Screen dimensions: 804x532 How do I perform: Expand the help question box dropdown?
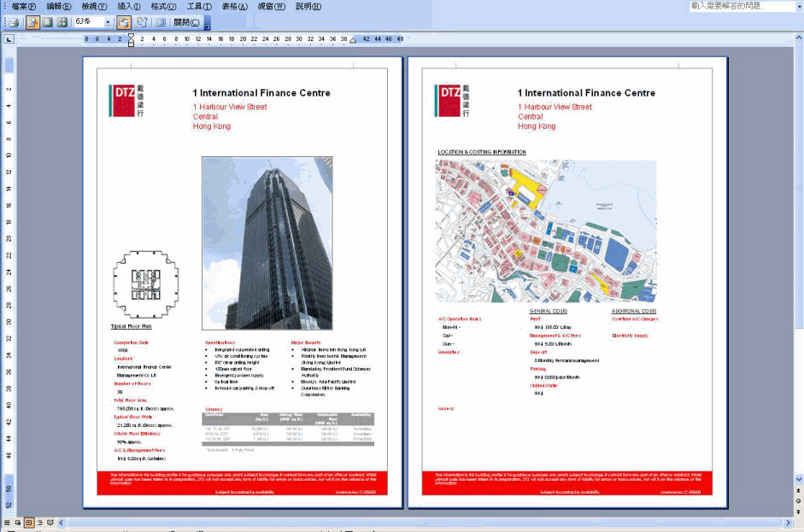[800, 6]
